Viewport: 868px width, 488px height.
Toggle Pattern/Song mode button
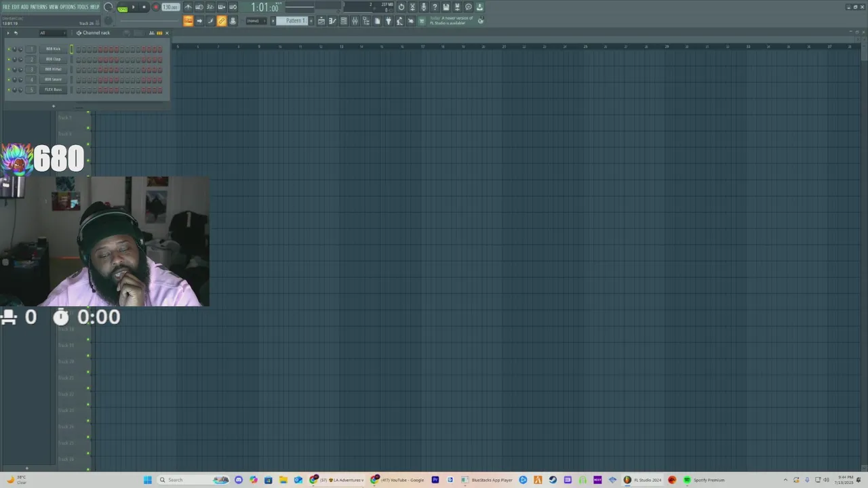coord(123,9)
